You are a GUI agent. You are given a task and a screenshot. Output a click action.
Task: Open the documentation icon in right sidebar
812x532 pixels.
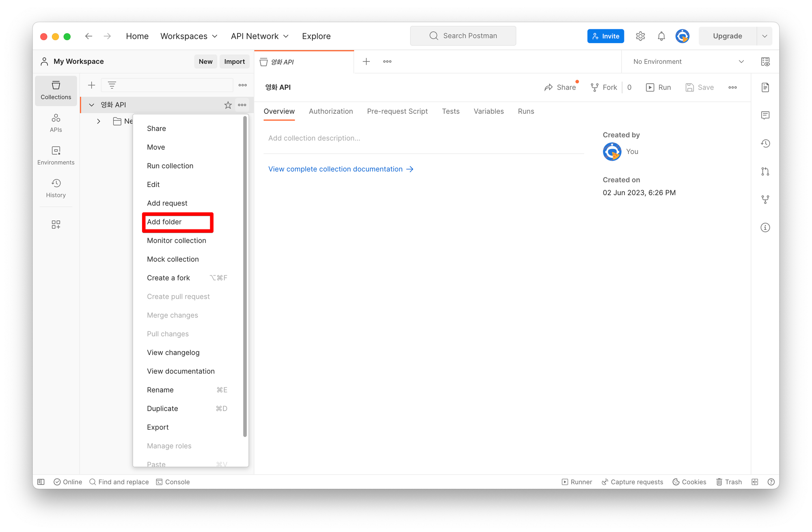765,87
